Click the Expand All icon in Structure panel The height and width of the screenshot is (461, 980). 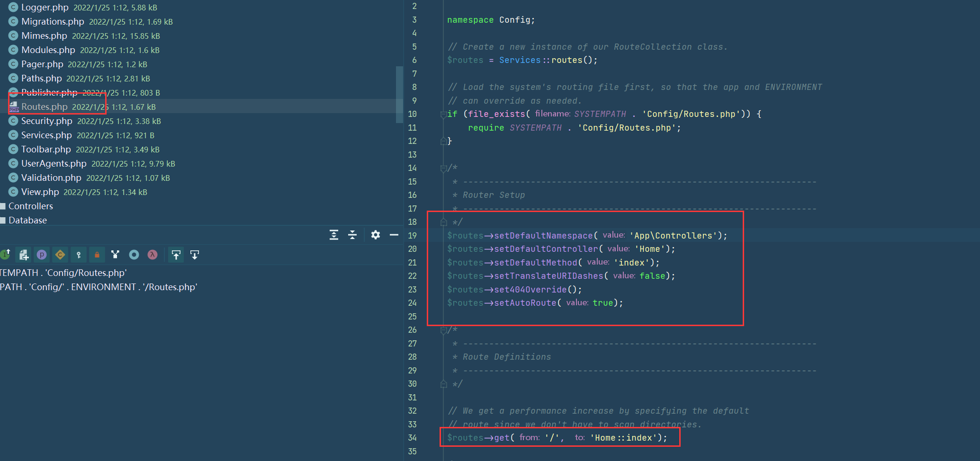(x=334, y=235)
